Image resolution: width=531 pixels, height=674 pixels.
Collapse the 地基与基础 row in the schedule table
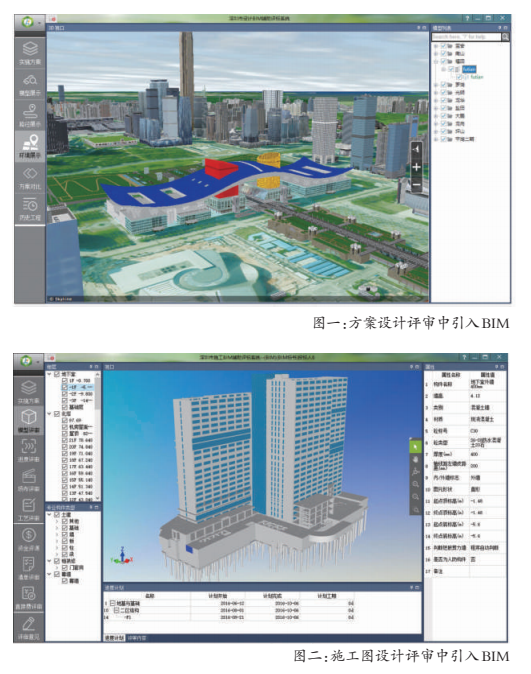[113, 603]
